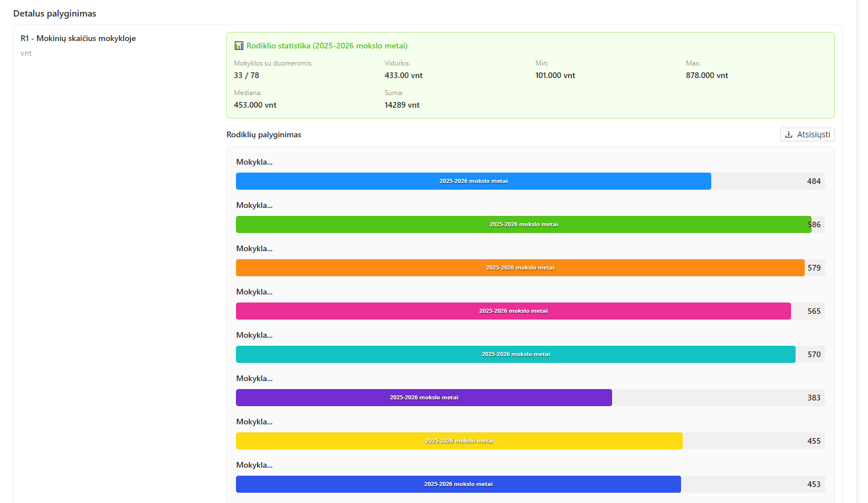The image size is (868, 503).
Task: Select the teal bar valued 570
Action: (x=515, y=354)
